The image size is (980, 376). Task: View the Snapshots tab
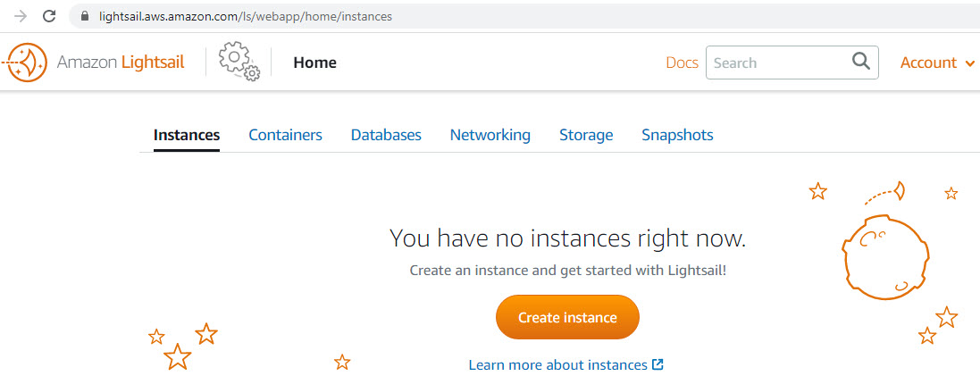point(677,135)
